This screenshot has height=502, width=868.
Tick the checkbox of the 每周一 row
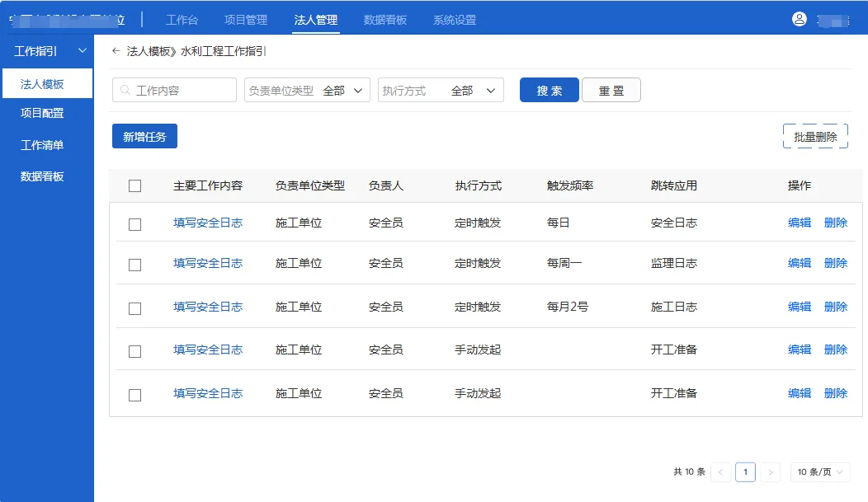(x=134, y=265)
